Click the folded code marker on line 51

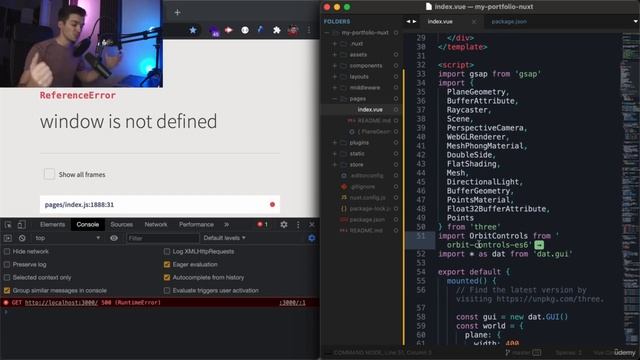(x=539, y=245)
